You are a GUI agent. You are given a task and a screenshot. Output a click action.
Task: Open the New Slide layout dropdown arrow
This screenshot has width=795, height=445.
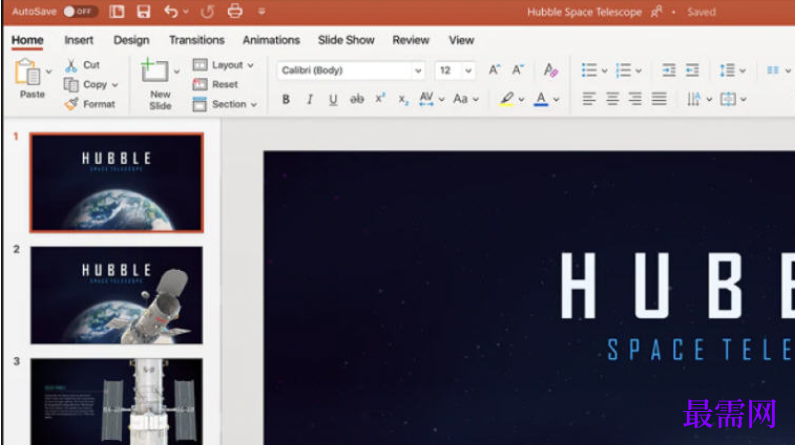(x=176, y=71)
